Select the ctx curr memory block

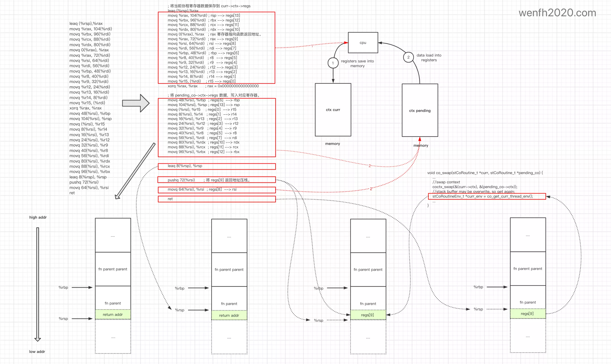333,110
